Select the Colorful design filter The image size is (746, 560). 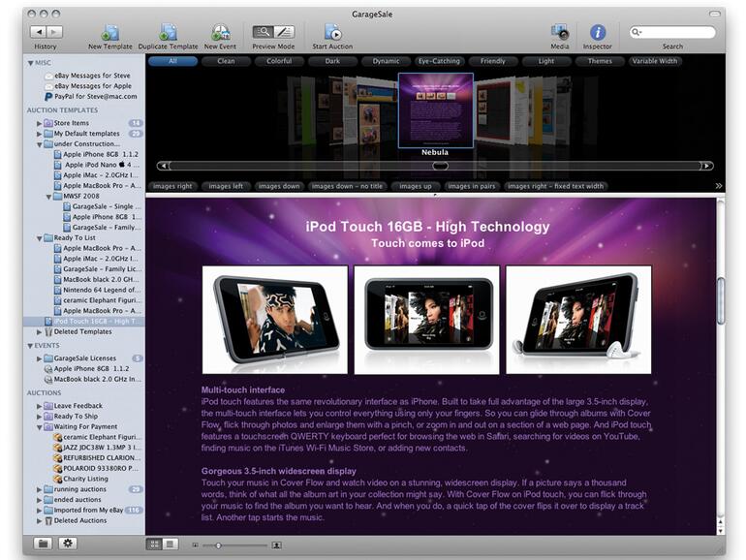click(x=279, y=61)
